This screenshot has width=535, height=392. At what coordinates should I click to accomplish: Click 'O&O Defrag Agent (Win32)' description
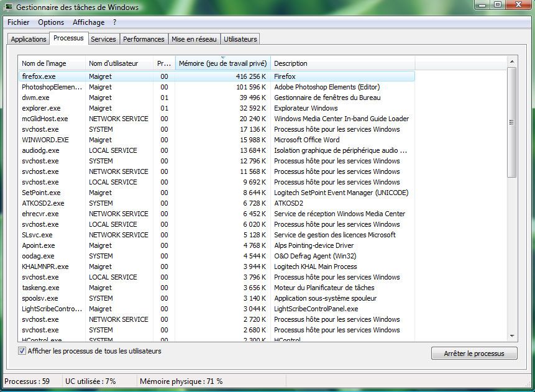[315, 256]
